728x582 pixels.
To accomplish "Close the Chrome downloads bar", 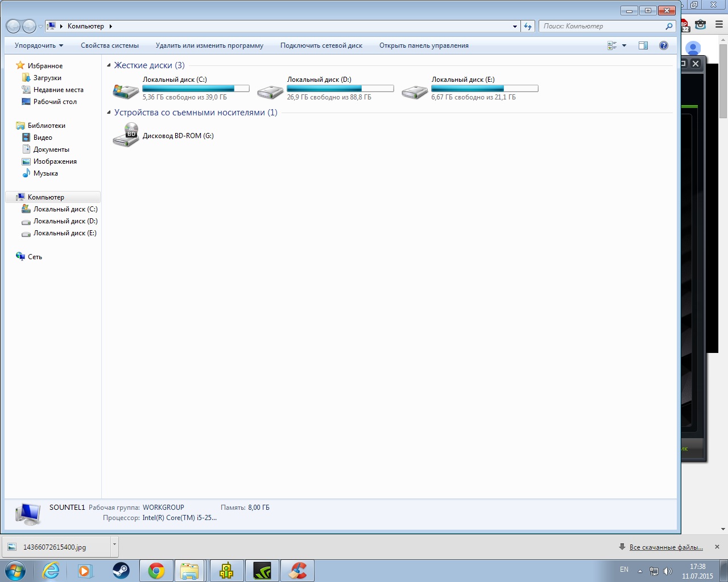I will pos(717,547).
